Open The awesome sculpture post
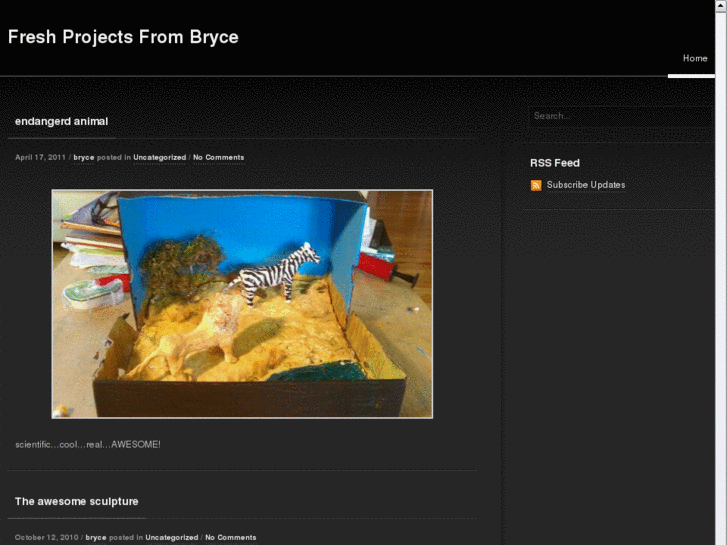The width and height of the screenshot is (727, 545). tap(77, 501)
